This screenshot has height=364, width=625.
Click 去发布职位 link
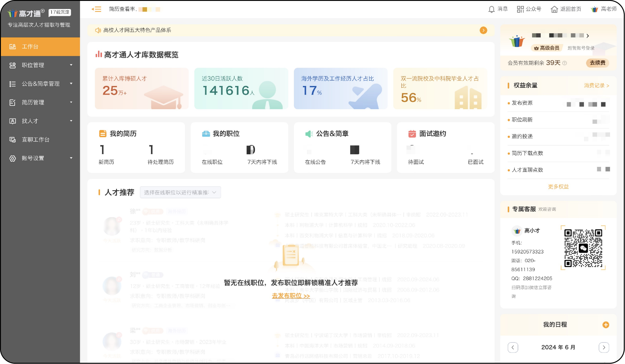point(291,296)
